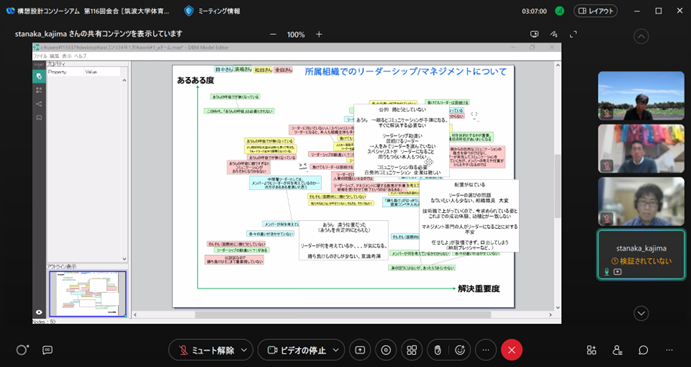Open the chat bubble icon

tap(643, 350)
